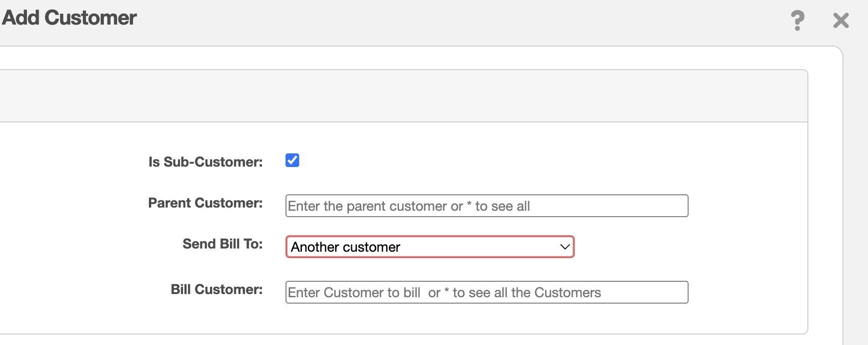Screen dimensions: 868x345
Task: Click the Send Bill To chevron arrow
Action: pyautogui.click(x=565, y=247)
